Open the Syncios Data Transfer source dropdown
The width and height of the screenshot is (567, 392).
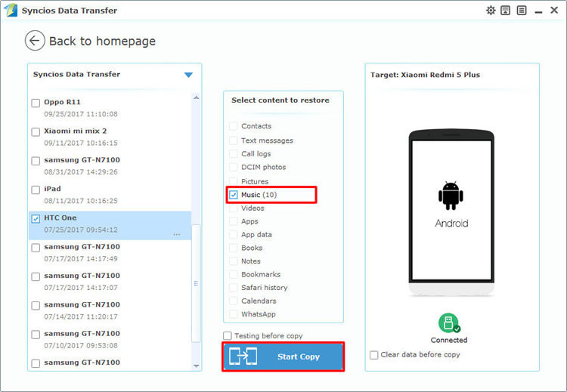[x=188, y=75]
